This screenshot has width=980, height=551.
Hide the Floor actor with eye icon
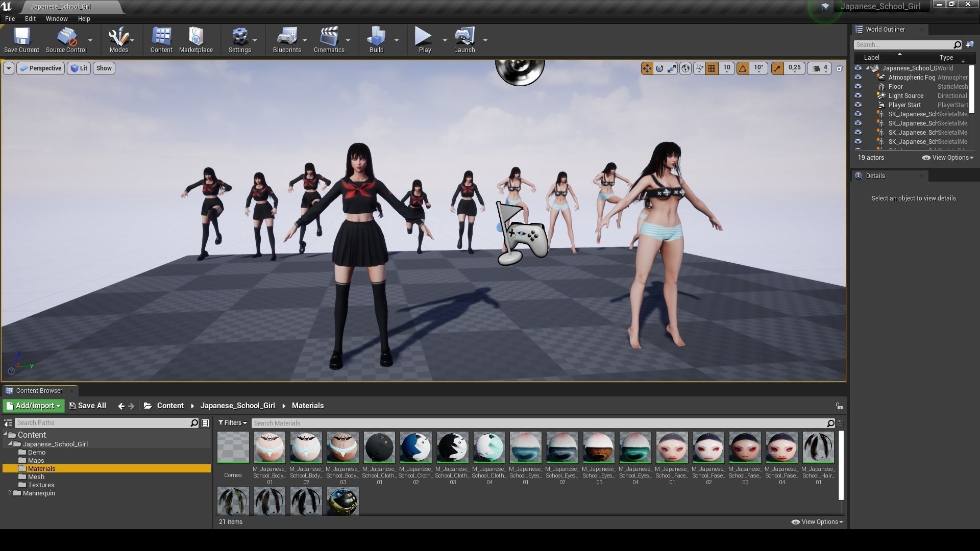(857, 87)
